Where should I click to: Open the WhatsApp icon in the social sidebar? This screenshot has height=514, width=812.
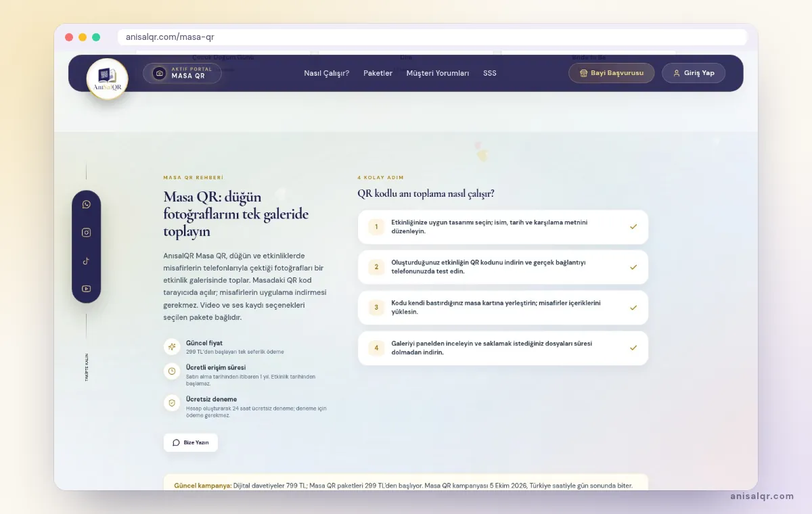coord(87,204)
